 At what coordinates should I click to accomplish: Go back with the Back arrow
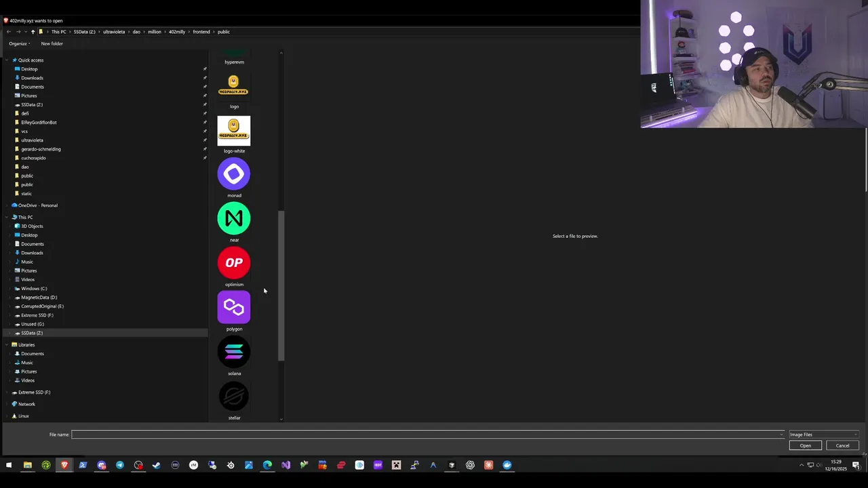click(x=9, y=32)
